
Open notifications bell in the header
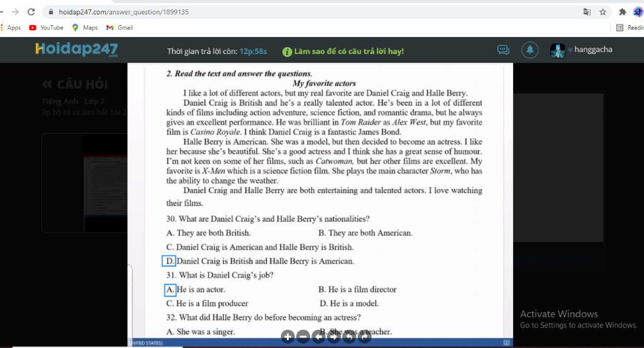pos(530,50)
